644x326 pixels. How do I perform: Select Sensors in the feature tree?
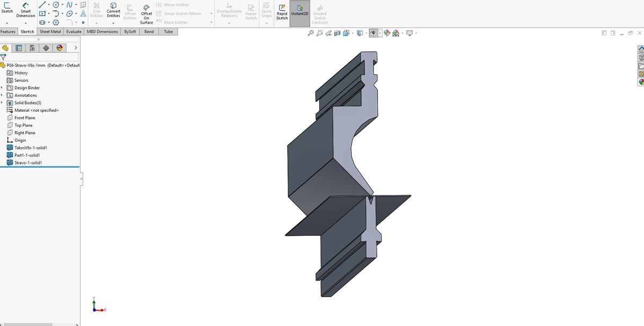18,81
